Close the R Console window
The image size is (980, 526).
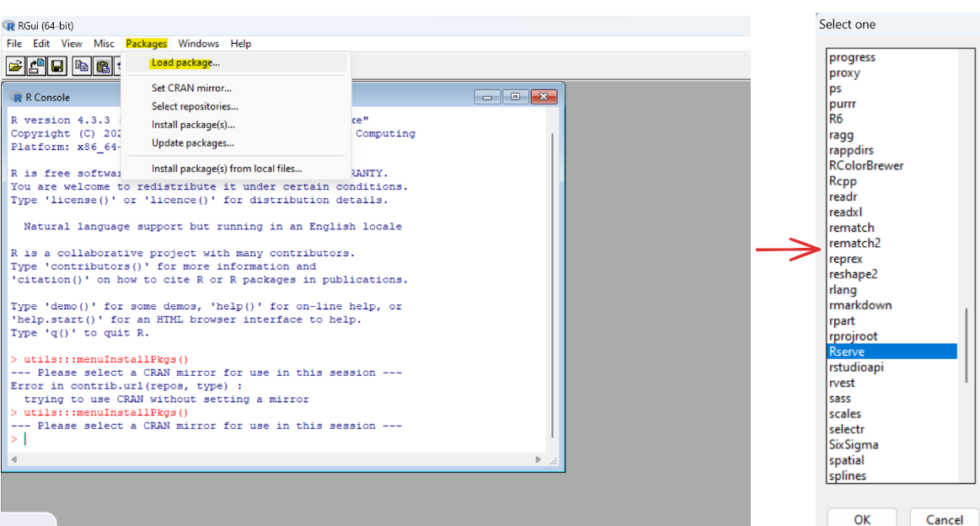[544, 97]
